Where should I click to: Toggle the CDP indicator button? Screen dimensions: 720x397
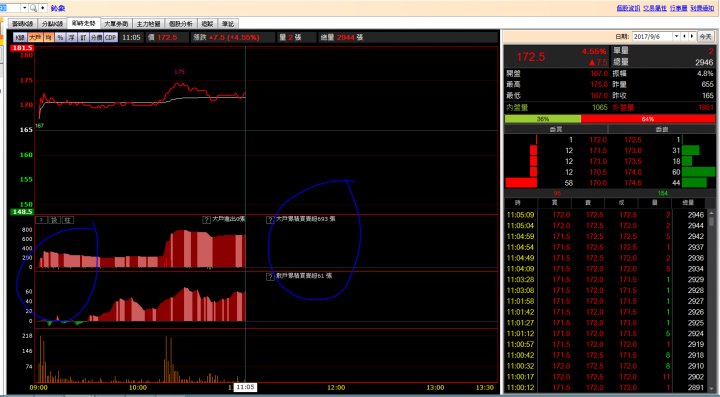click(111, 38)
